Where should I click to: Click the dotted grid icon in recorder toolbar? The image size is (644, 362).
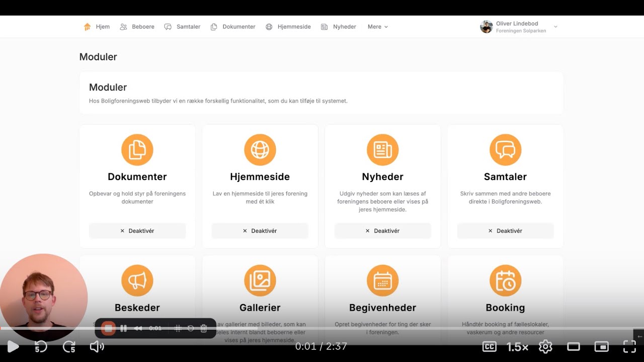point(178,328)
